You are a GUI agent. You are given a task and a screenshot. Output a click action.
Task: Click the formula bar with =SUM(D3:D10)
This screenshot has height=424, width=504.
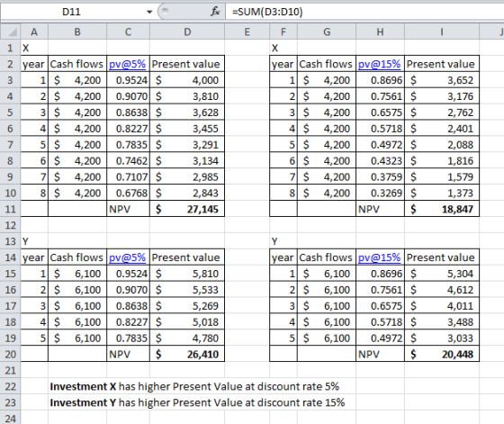coord(364,12)
